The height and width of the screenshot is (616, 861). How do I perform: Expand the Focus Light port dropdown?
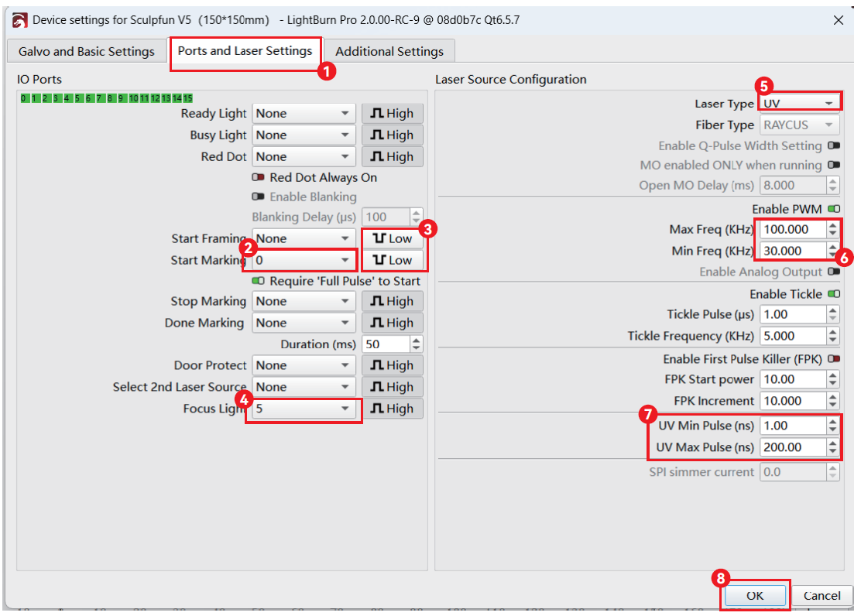[303, 409]
